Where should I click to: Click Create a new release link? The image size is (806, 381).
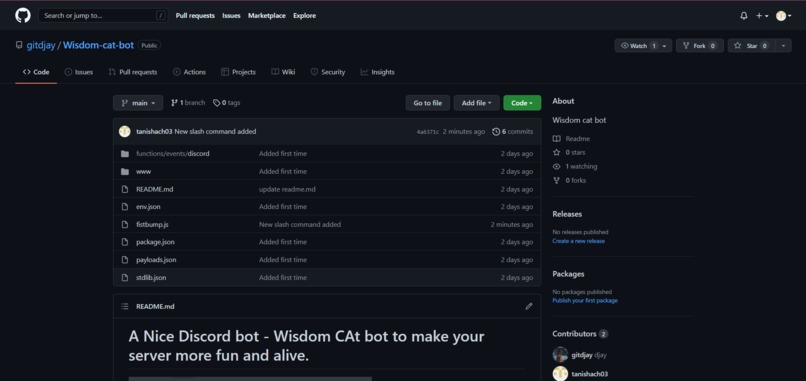pos(578,241)
